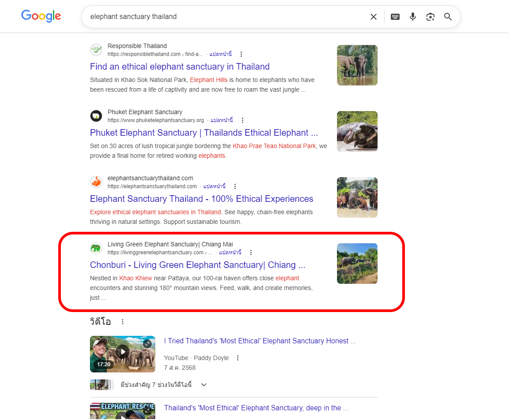Open more options for Phuket Elephant Sanctuary result
Image resolution: width=509 pixels, height=420 pixels.
242,120
